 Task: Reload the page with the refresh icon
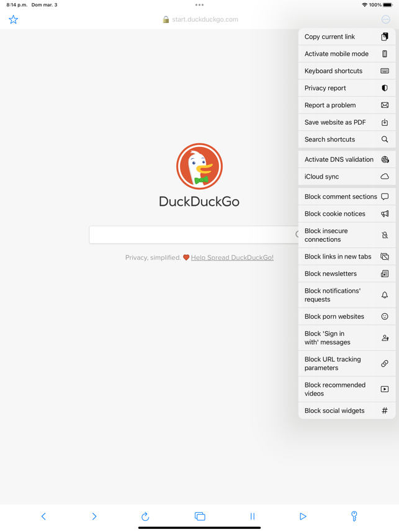click(x=145, y=516)
